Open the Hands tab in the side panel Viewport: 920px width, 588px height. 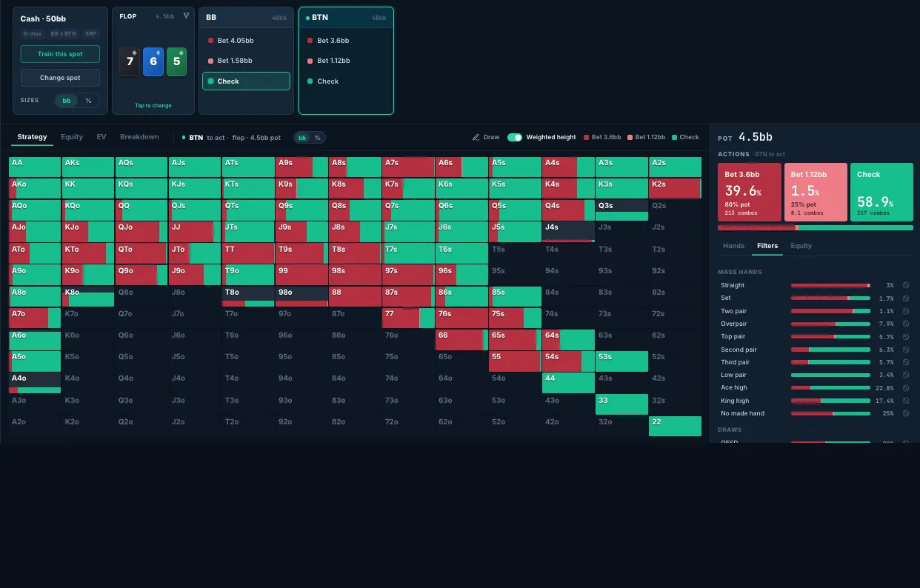(733, 246)
